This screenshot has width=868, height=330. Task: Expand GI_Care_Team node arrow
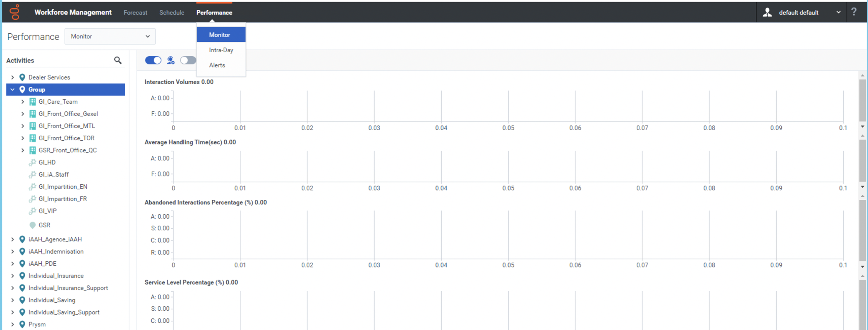pos(23,102)
